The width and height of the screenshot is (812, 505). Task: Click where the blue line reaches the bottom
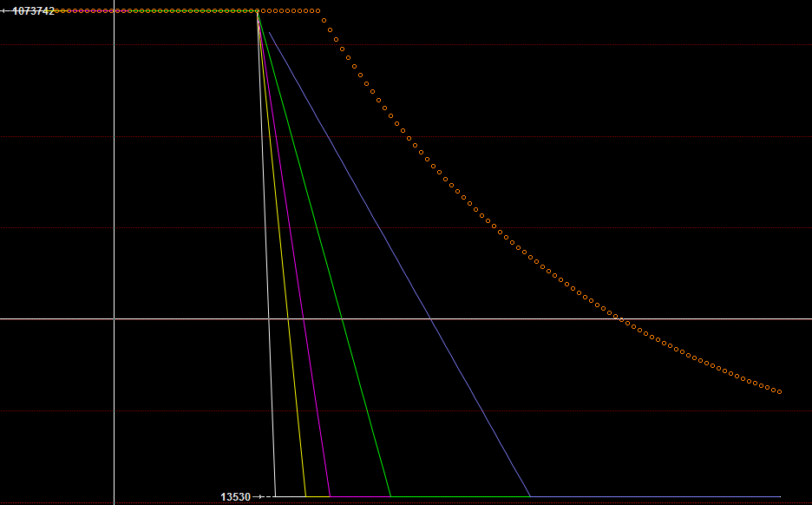coord(530,496)
